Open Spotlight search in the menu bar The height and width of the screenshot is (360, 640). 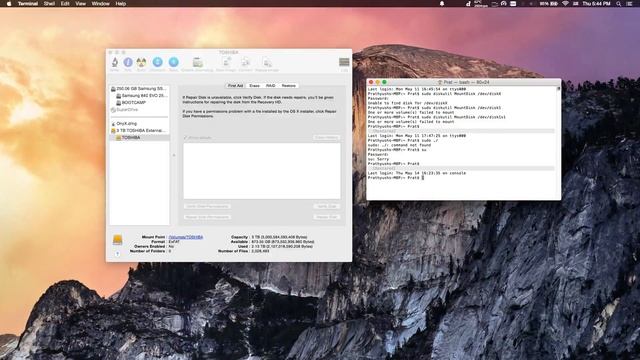pos(619,4)
